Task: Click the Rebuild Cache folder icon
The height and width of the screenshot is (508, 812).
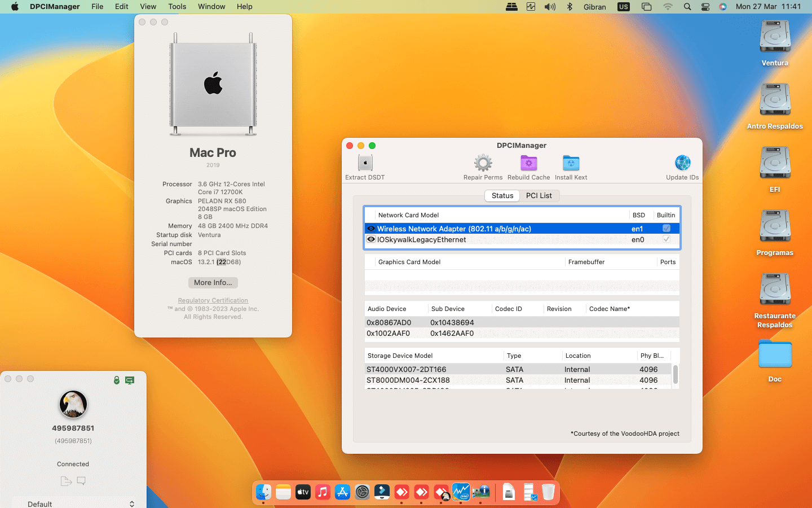Action: coord(528,163)
